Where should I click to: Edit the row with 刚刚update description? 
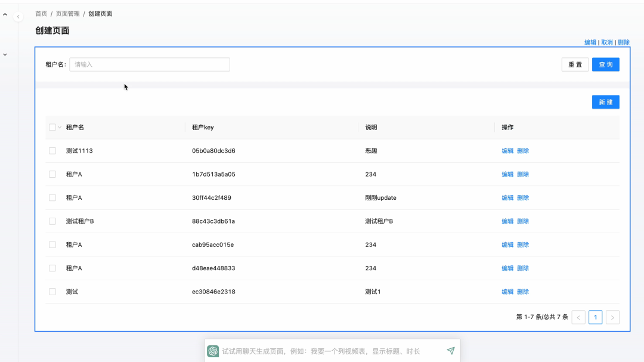click(x=507, y=197)
